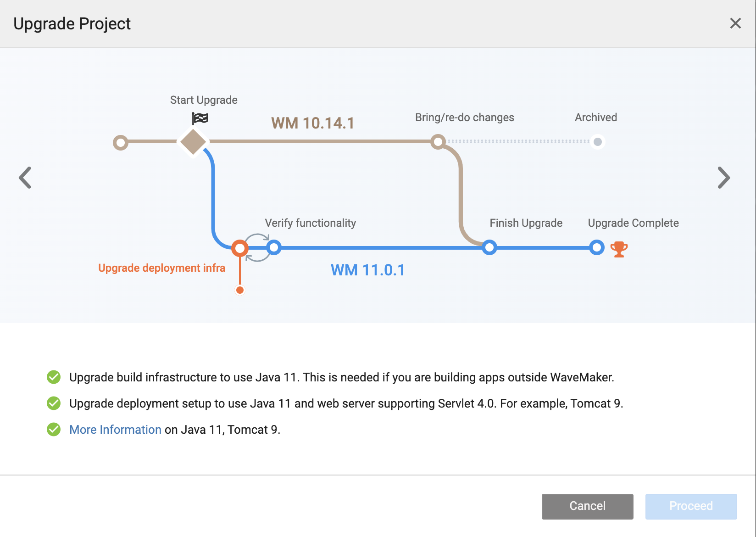Viewport: 756px width, 537px height.
Task: Select the orange Upgrade deployment infra node
Action: pyautogui.click(x=240, y=248)
